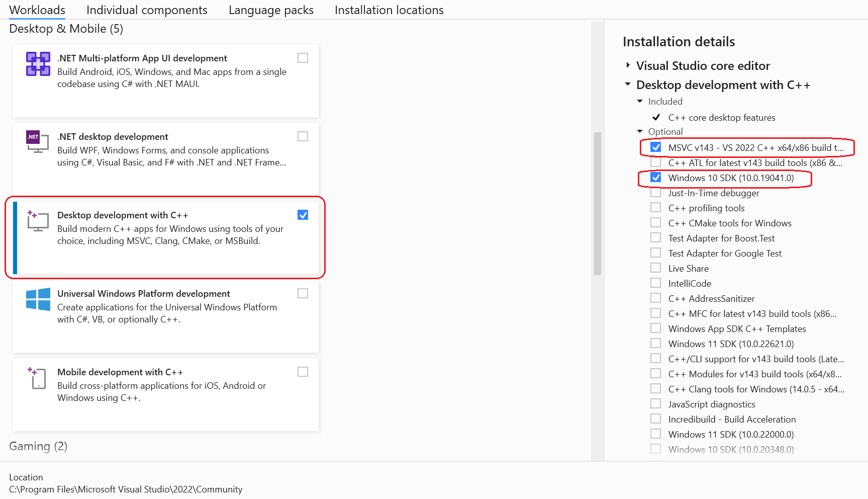Screen dimensions: 868x499
Task: Enable C++ CMake tools for Windows
Action: [656, 223]
